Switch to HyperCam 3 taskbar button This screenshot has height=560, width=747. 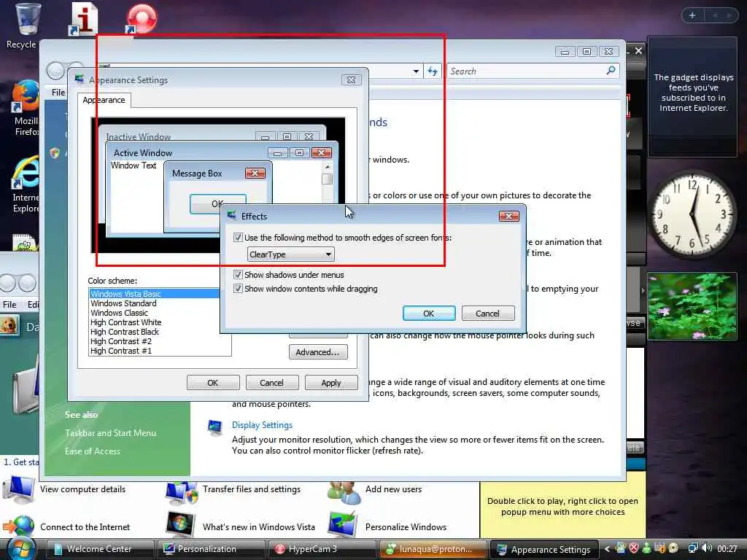pyautogui.click(x=323, y=549)
